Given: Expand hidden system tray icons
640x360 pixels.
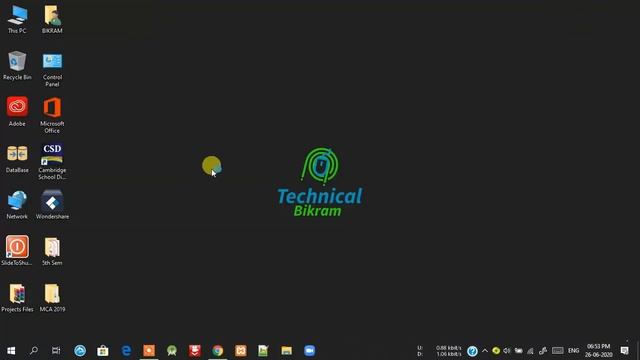Looking at the screenshot, I should click(x=484, y=351).
